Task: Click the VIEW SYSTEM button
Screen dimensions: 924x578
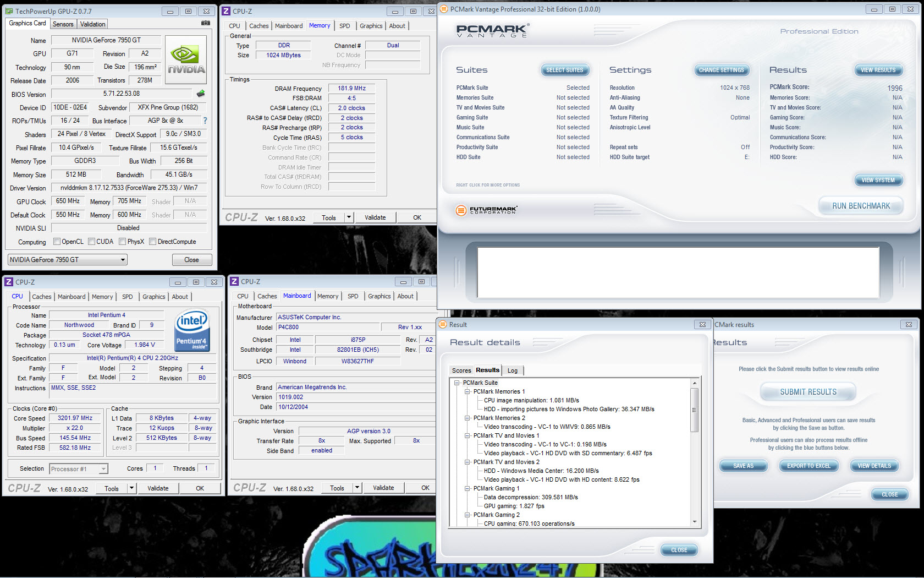Action: click(878, 180)
